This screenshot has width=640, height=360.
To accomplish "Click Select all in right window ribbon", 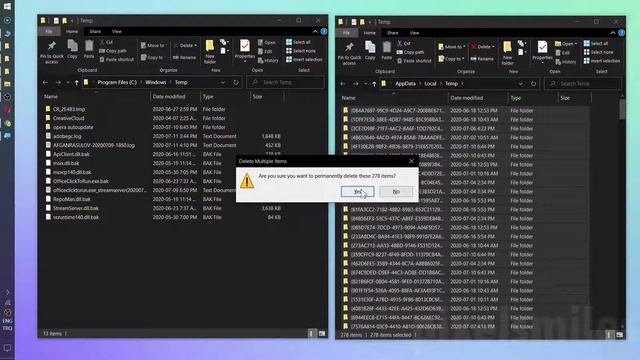I will (x=596, y=43).
